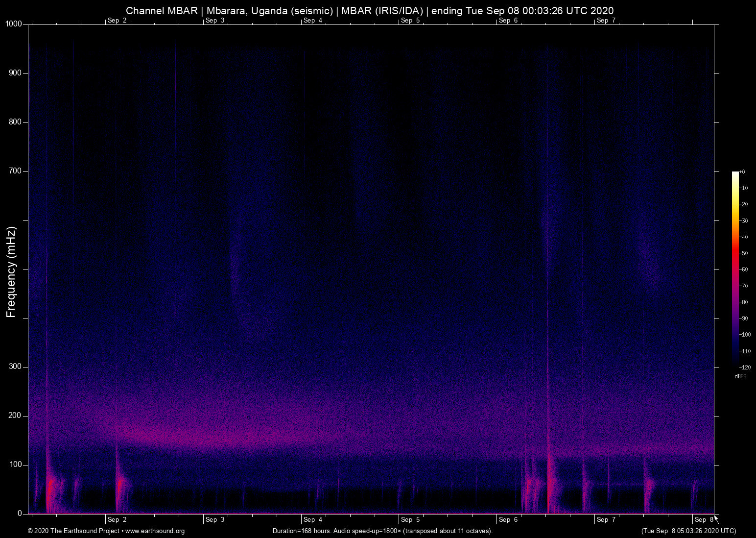The height and width of the screenshot is (538, 756).
Task: Click the dBFS color scale bar
Action: (x=734, y=269)
